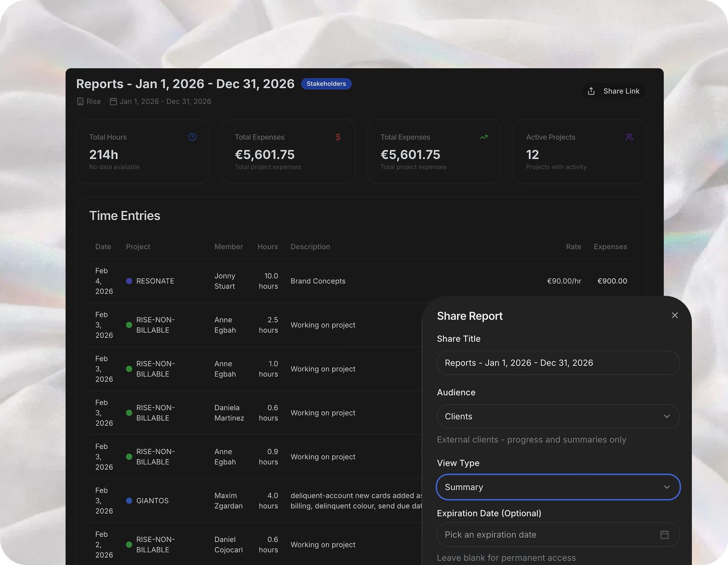Click the building icon next to Rise
The height and width of the screenshot is (565, 728).
click(81, 102)
